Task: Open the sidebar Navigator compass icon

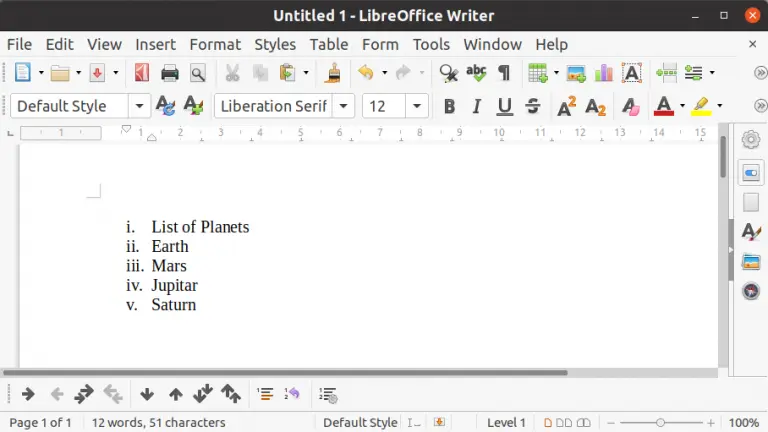Action: [751, 291]
